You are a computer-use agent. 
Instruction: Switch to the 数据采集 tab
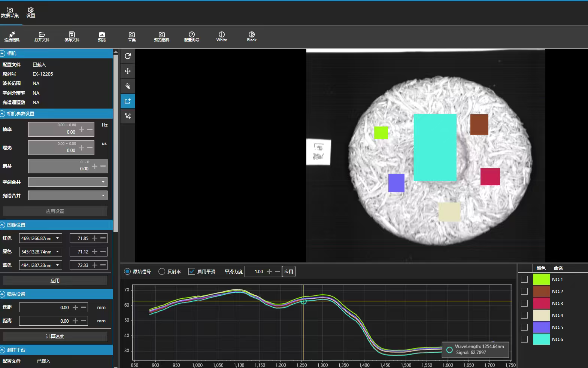tap(10, 12)
